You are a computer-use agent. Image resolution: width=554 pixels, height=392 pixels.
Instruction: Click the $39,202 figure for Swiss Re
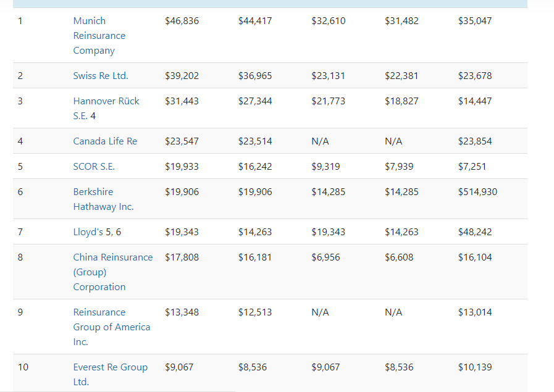coord(182,76)
